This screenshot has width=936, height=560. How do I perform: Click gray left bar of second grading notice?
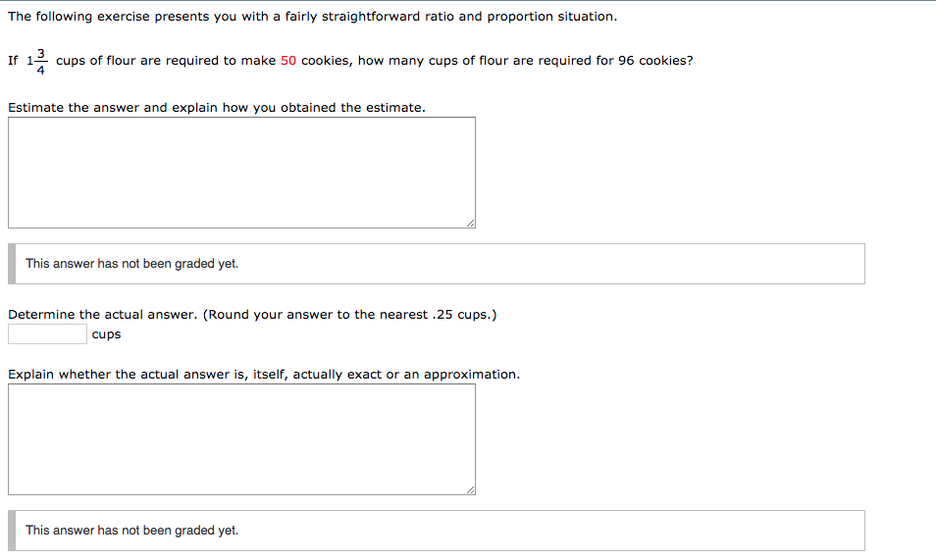pos(12,531)
